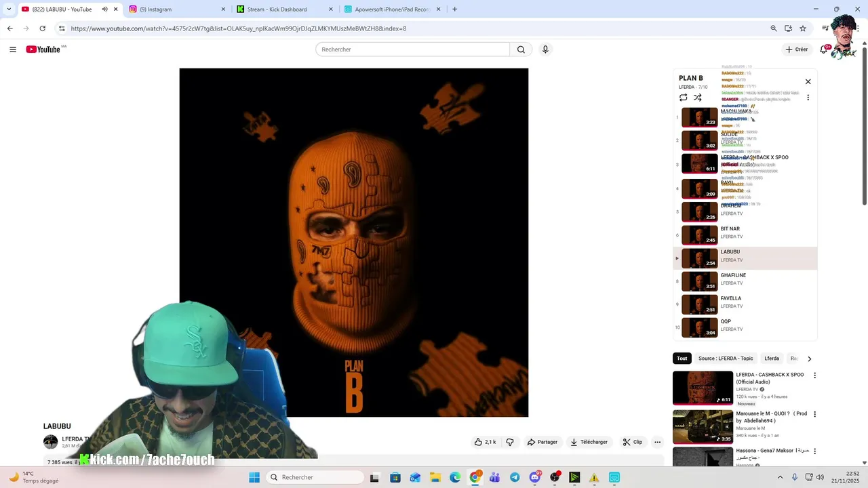This screenshot has height=488, width=868.
Task: Open Microsoft Teams from taskbar
Action: [x=495, y=477]
